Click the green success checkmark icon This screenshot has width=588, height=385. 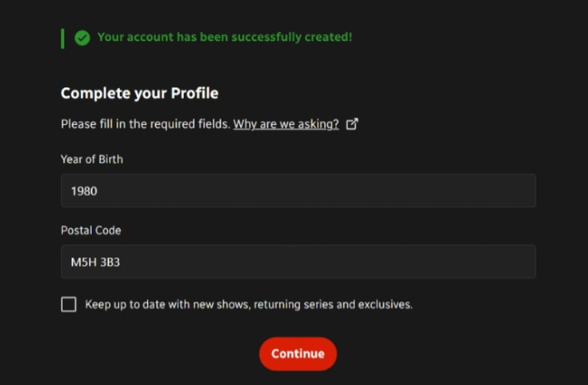point(82,38)
